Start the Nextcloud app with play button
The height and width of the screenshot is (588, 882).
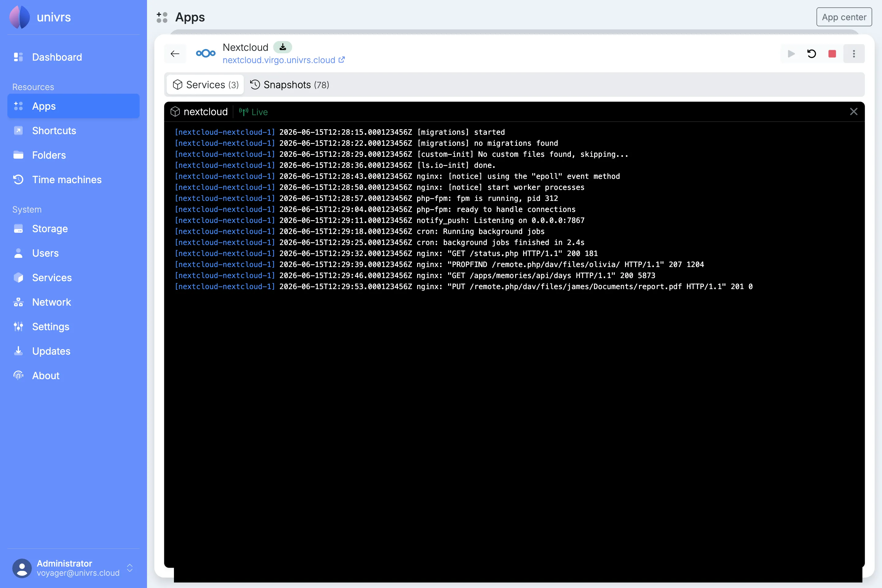pos(791,54)
